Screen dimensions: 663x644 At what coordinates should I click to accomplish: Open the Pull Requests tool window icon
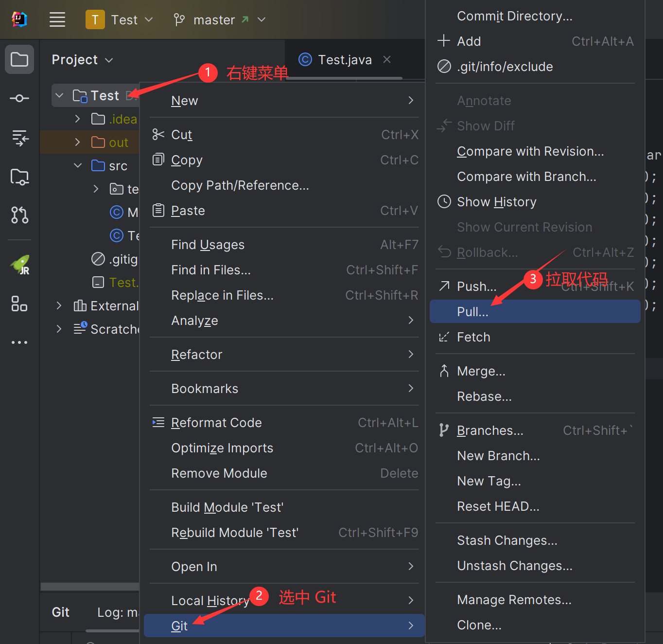(x=19, y=215)
